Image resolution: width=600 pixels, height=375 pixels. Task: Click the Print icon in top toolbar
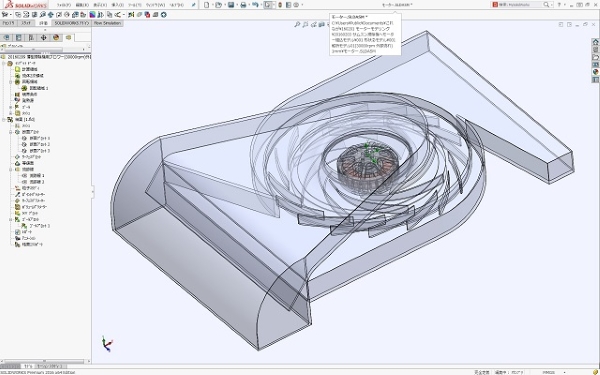pos(243,5)
